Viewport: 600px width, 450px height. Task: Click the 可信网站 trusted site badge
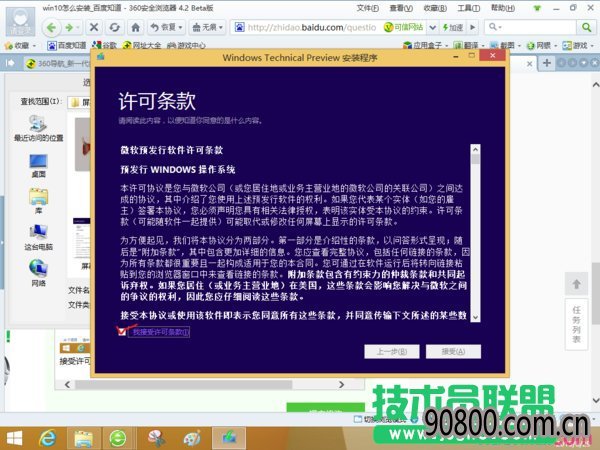click(x=404, y=27)
